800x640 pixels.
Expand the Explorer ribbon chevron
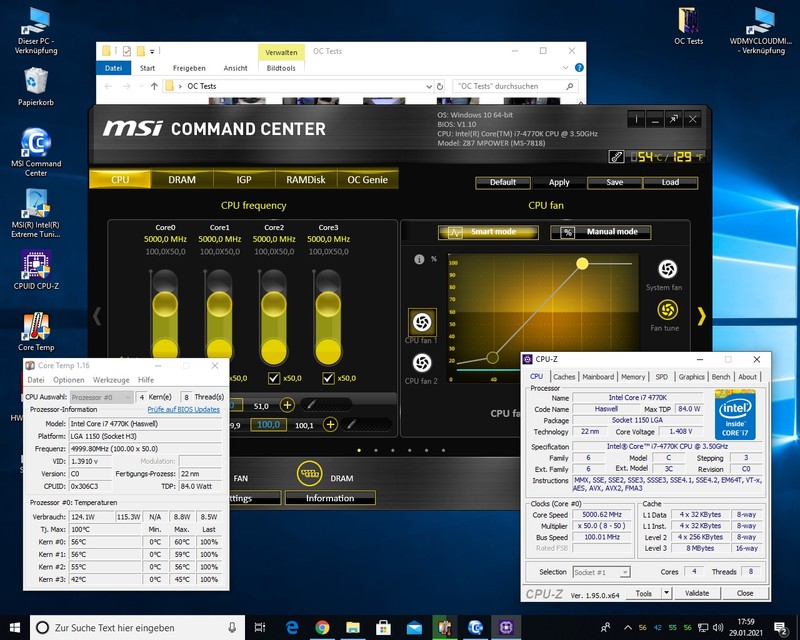coord(565,67)
